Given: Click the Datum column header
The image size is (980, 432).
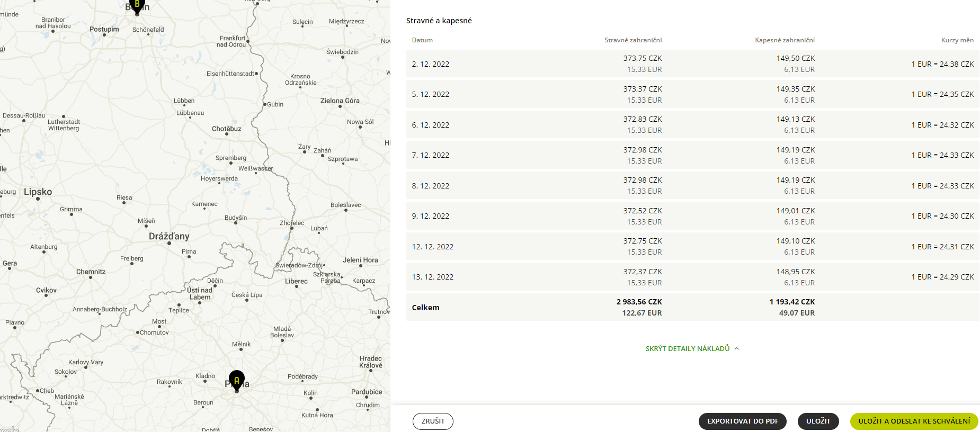Looking at the screenshot, I should pyautogui.click(x=422, y=40).
